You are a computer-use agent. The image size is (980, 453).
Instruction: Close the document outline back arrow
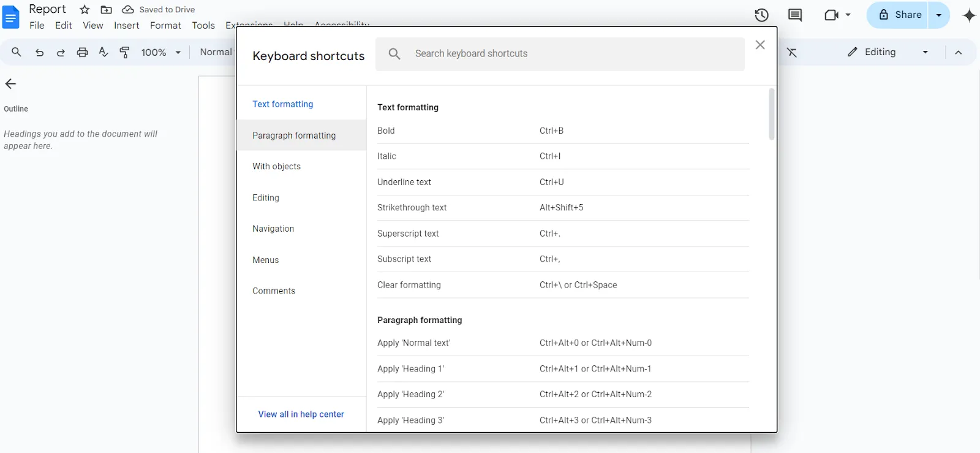[10, 84]
